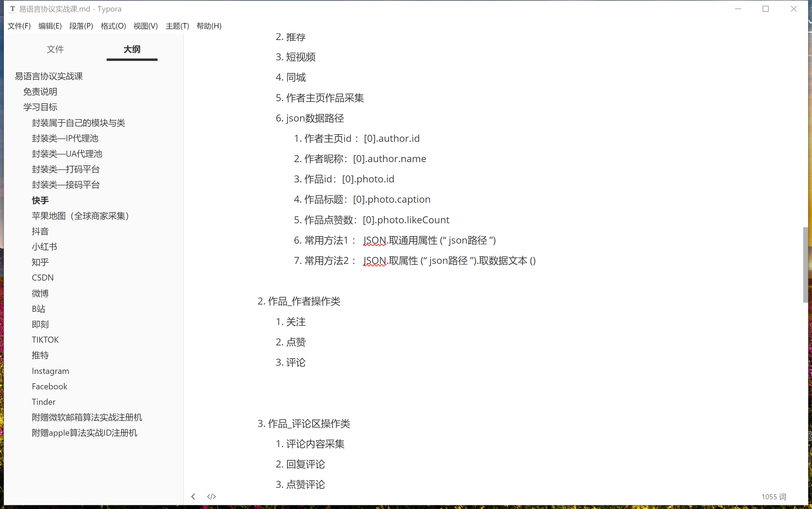Go to 小红书 in outline
812x509 pixels.
click(45, 247)
